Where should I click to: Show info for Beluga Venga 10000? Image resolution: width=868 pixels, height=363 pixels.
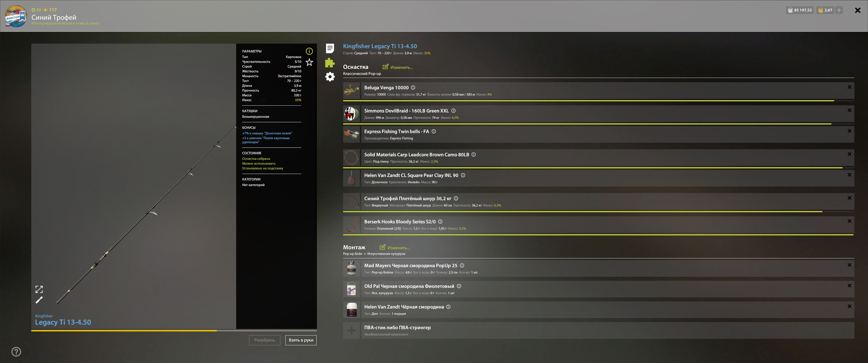[x=413, y=88]
